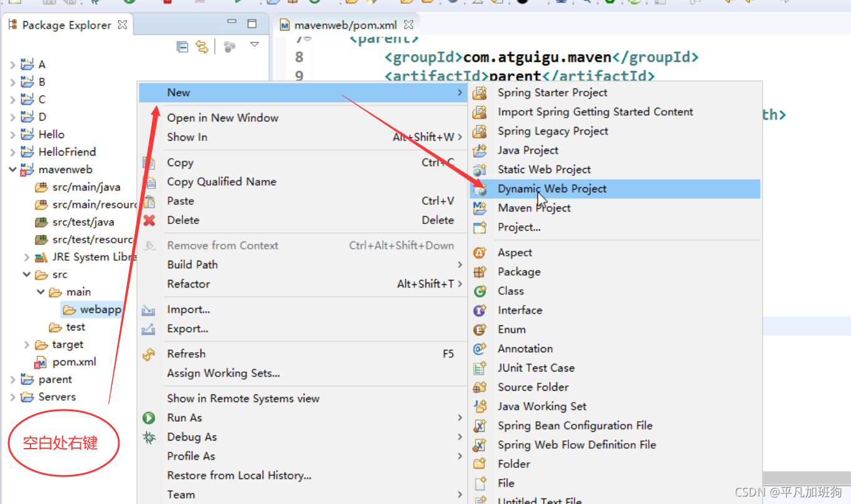Open the Profile As submenu
This screenshot has height=504, width=851.
pos(302,456)
